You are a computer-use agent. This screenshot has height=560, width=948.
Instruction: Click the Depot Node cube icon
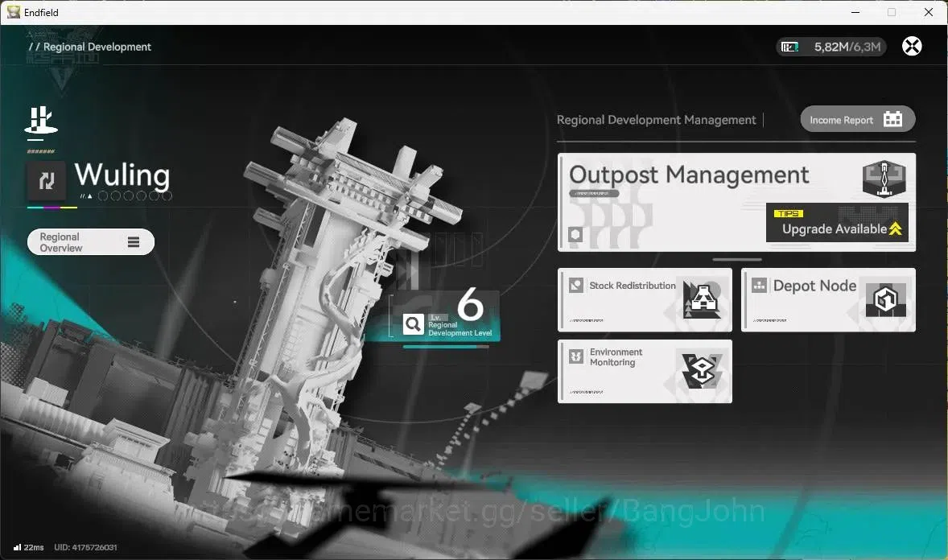tap(886, 299)
